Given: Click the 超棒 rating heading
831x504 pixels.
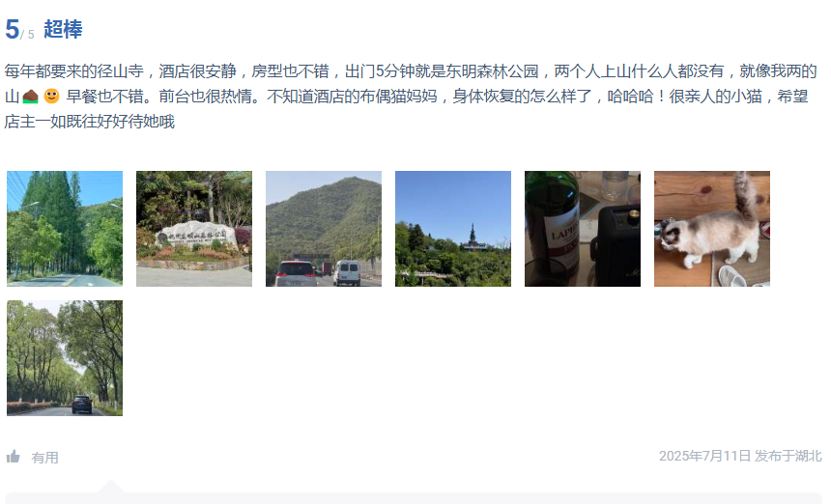Looking at the screenshot, I should click(63, 29).
